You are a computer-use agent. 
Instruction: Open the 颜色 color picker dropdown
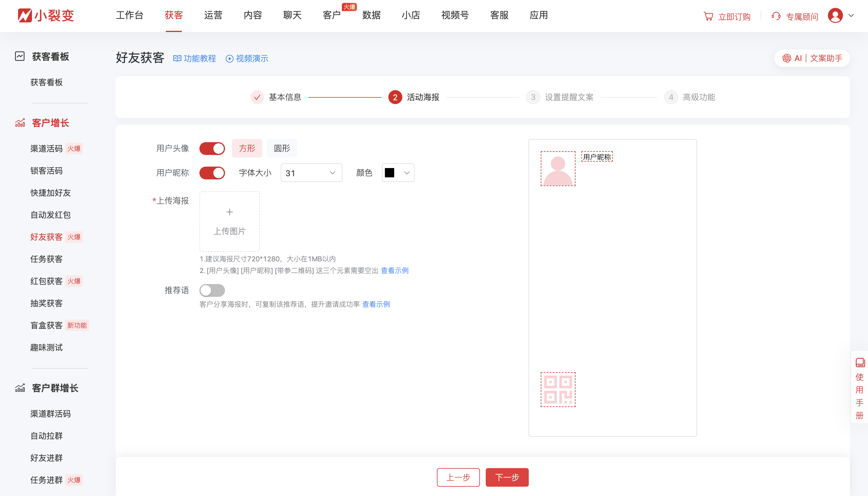[406, 173]
